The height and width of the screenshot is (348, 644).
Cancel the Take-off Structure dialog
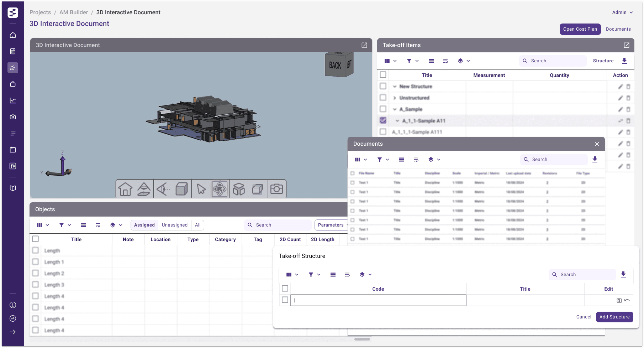click(x=584, y=317)
